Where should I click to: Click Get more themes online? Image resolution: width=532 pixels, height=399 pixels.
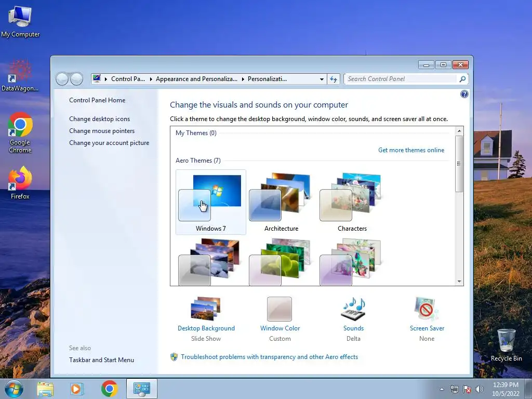[411, 150]
